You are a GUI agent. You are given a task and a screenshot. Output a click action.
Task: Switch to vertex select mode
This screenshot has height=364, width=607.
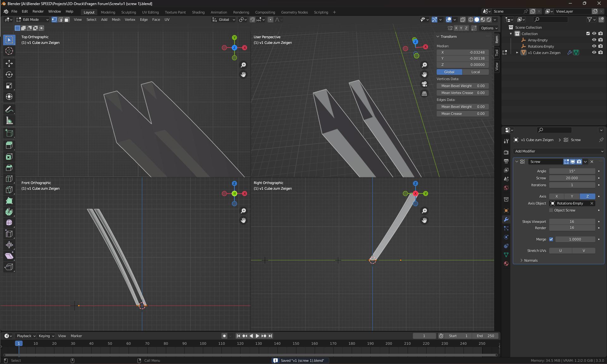point(54,20)
